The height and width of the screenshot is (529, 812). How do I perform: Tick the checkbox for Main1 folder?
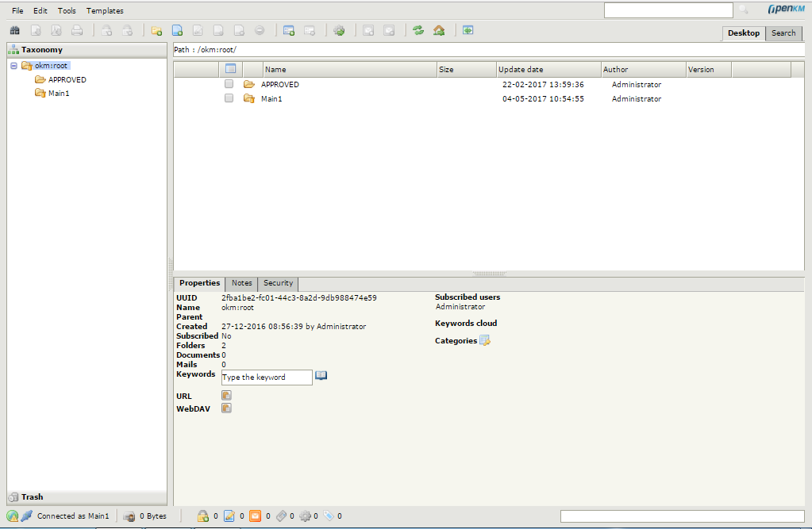click(x=229, y=99)
